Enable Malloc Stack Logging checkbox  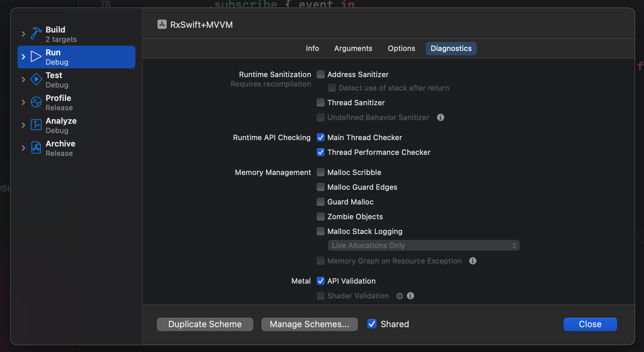coord(321,231)
